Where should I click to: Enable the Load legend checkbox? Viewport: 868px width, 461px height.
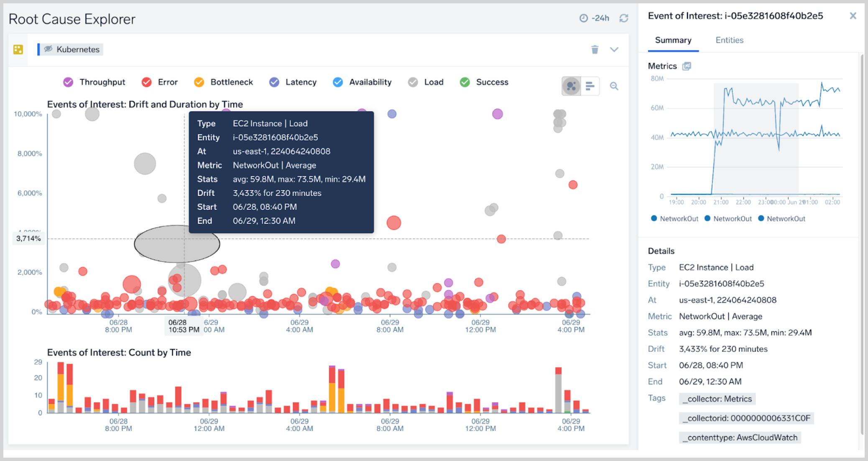413,82
